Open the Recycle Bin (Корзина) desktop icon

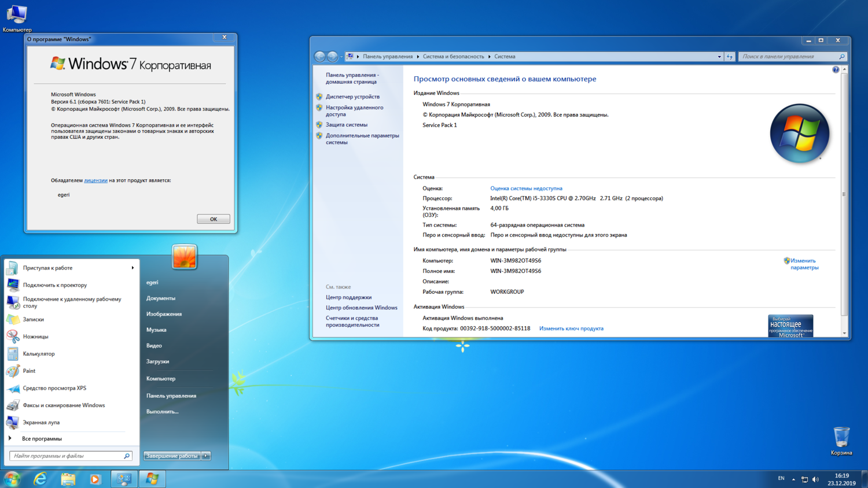[x=841, y=441]
